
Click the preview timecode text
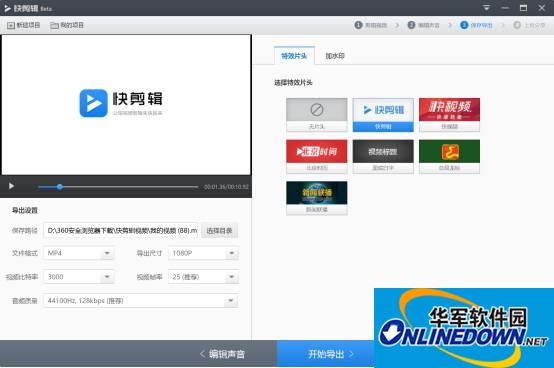click(226, 186)
